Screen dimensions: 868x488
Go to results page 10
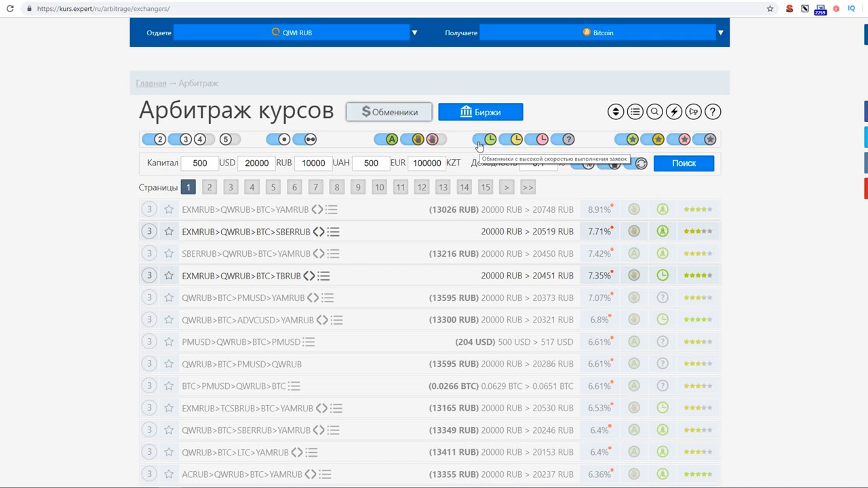point(379,187)
